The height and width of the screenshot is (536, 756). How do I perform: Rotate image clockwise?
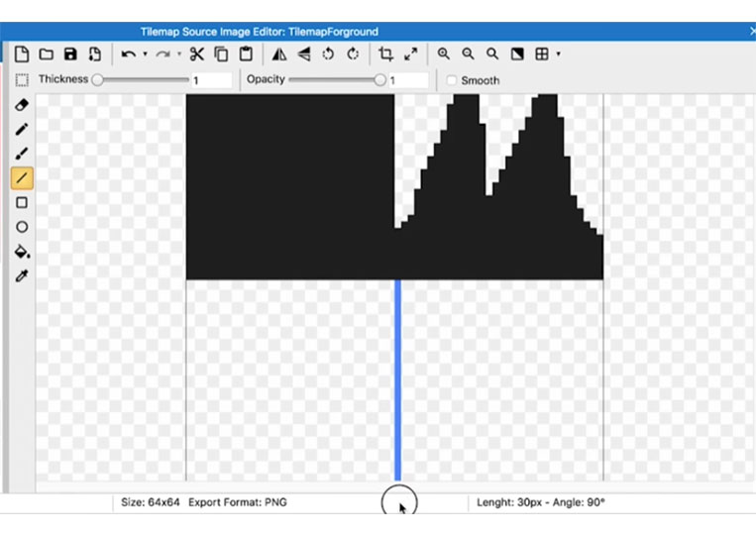(353, 54)
